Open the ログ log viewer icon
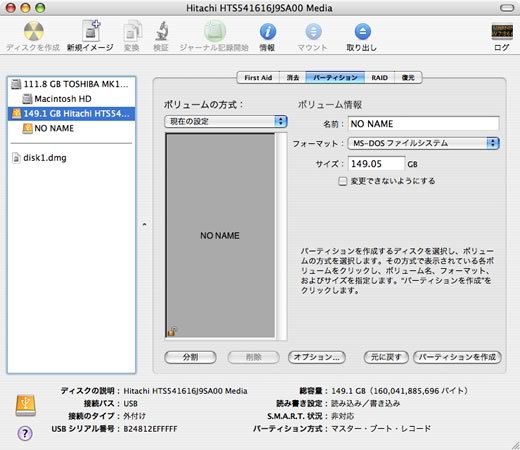 click(502, 31)
